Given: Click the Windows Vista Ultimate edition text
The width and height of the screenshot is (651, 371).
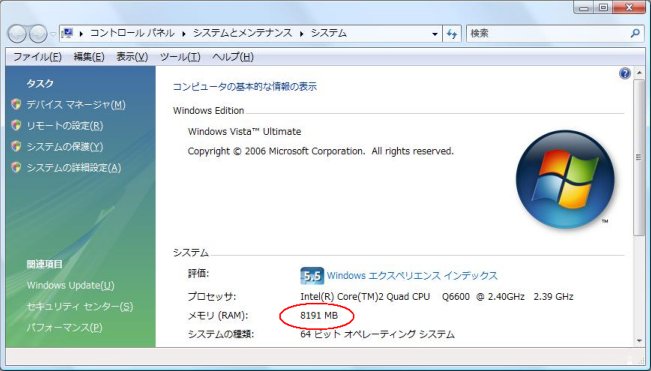Looking at the screenshot, I should coord(245,132).
